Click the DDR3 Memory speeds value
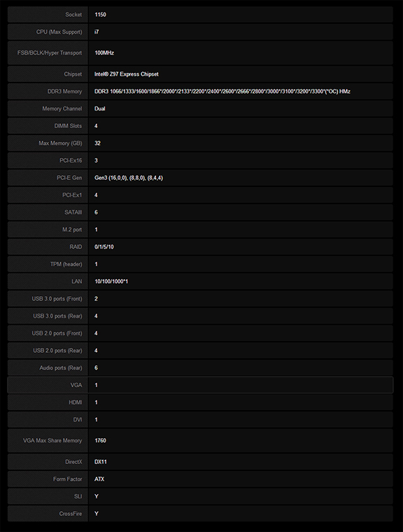Image resolution: width=403 pixels, height=532 pixels. pyautogui.click(x=222, y=91)
